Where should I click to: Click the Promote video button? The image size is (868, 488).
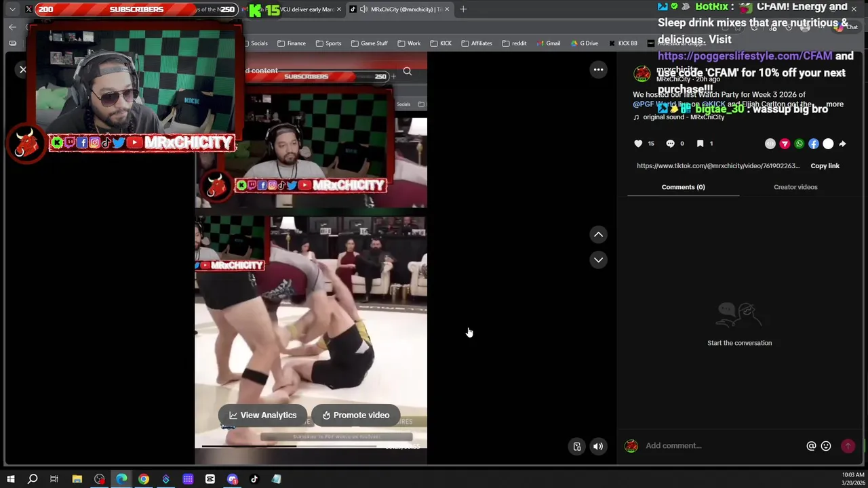point(355,415)
